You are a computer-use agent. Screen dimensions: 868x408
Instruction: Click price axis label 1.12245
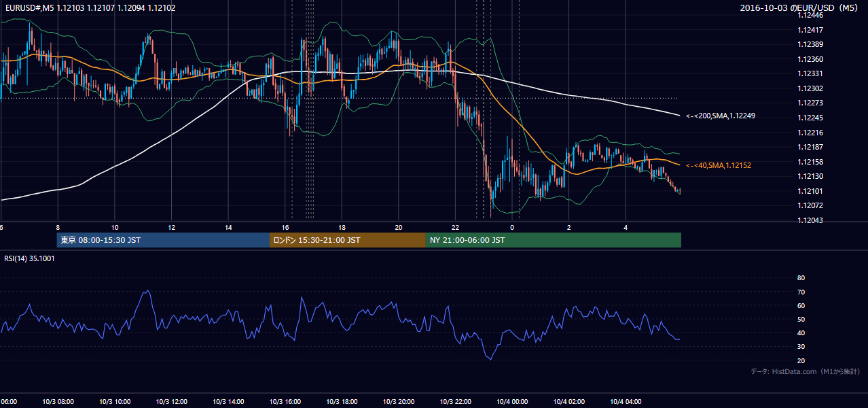point(810,118)
